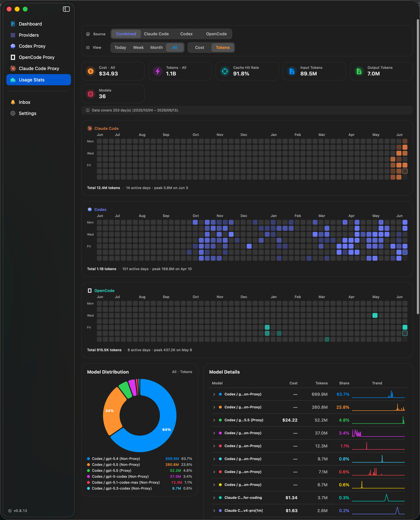
Task: Click the Cost · All $34.93 card
Action: pos(113,71)
